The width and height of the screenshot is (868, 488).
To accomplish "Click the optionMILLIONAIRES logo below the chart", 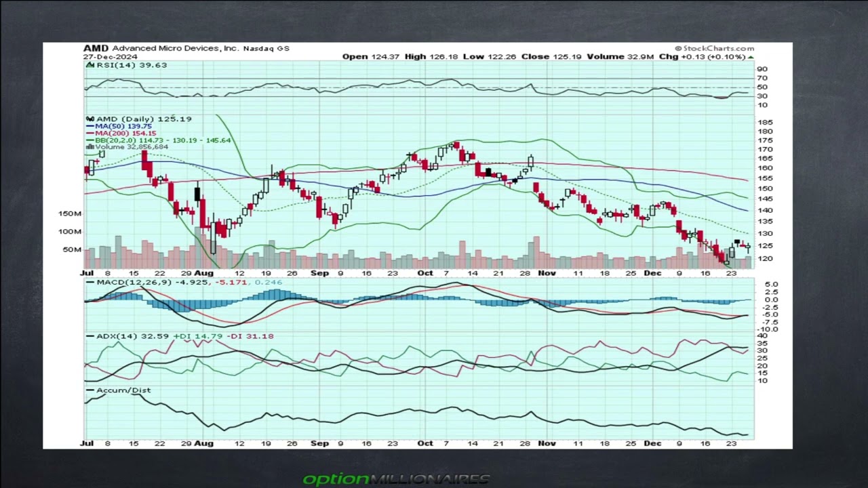I will tap(397, 479).
